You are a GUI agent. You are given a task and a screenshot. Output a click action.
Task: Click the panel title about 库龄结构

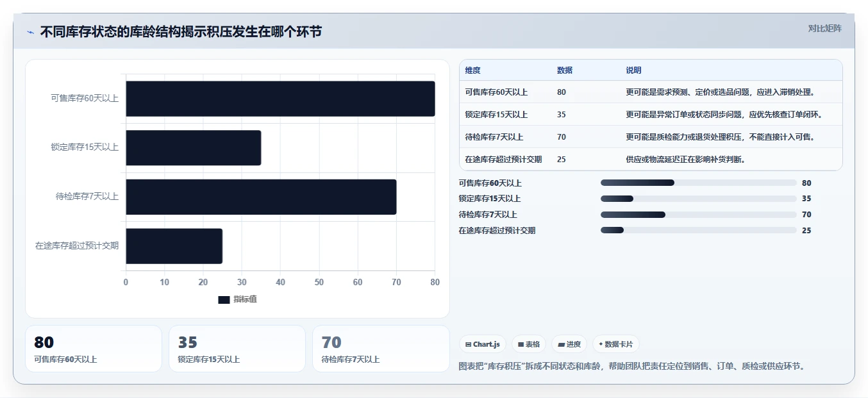(181, 32)
